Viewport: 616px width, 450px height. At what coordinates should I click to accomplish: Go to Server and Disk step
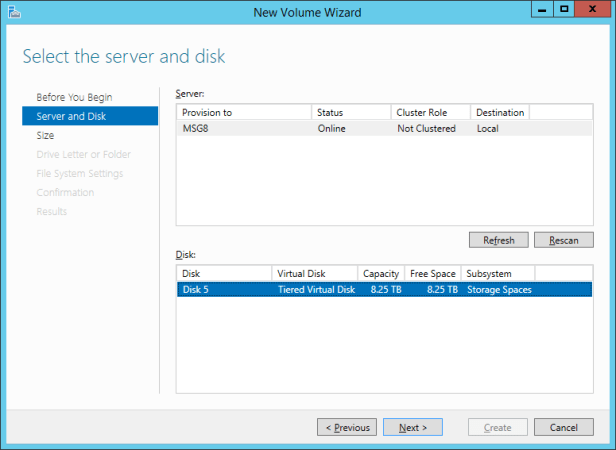pos(71,116)
